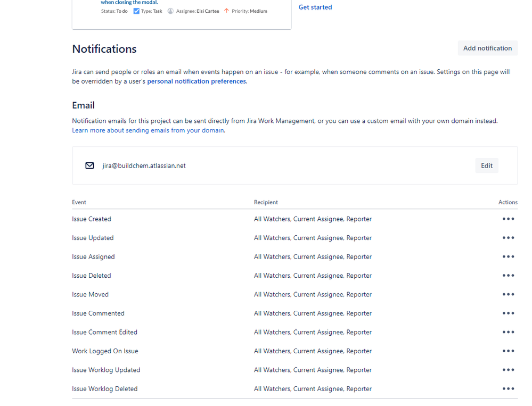Open actions menu for Issue Comment Edited
Viewport: 532px width, 406px height.
[508, 332]
